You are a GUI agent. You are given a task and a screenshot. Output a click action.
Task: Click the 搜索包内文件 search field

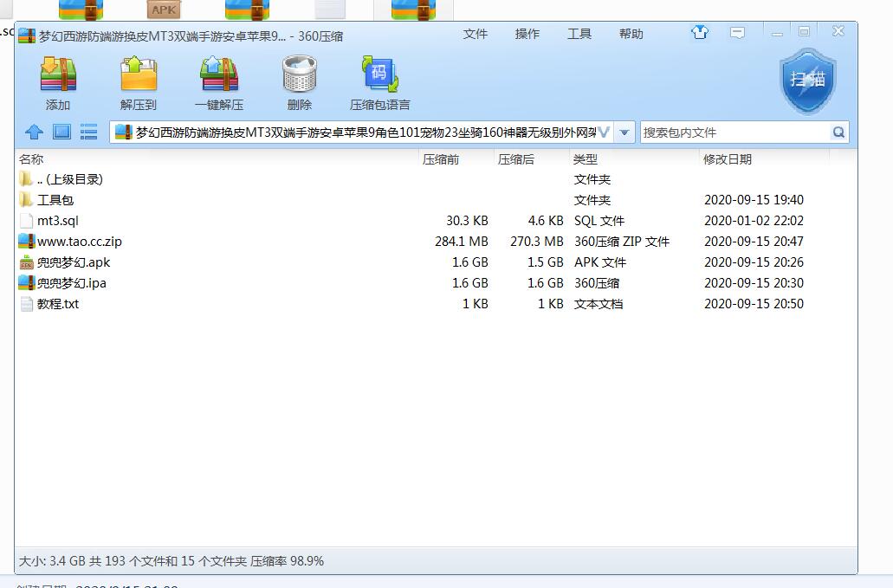[x=734, y=132]
